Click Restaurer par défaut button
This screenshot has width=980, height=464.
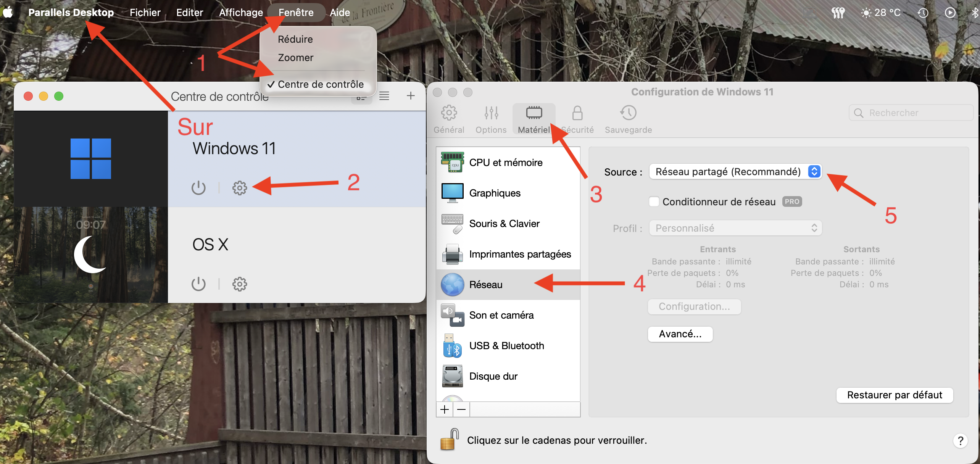[894, 395]
